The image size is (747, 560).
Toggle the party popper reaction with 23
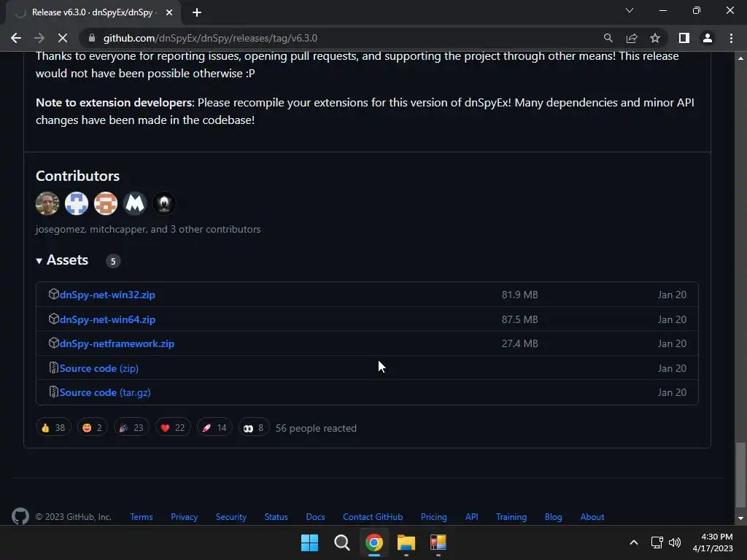(131, 427)
